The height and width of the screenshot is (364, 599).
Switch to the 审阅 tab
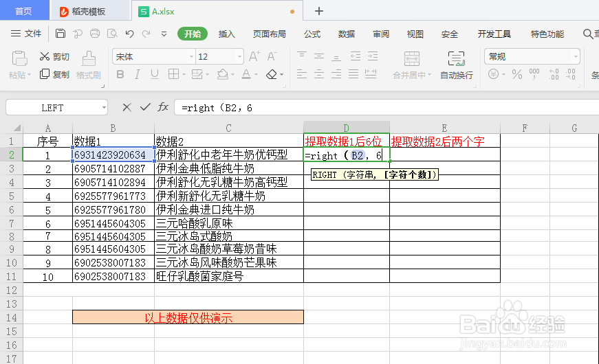pyautogui.click(x=381, y=34)
